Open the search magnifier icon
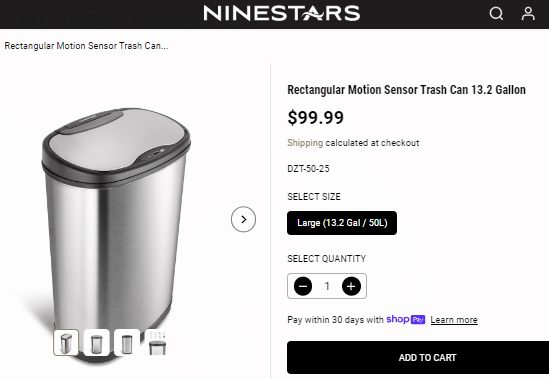The height and width of the screenshot is (379, 549). (496, 14)
